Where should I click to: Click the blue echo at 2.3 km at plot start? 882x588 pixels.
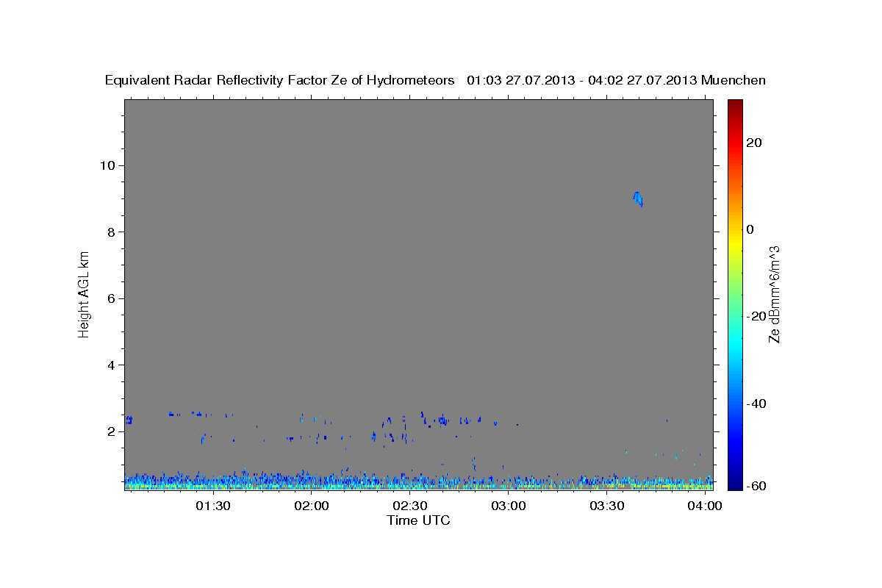point(129,420)
